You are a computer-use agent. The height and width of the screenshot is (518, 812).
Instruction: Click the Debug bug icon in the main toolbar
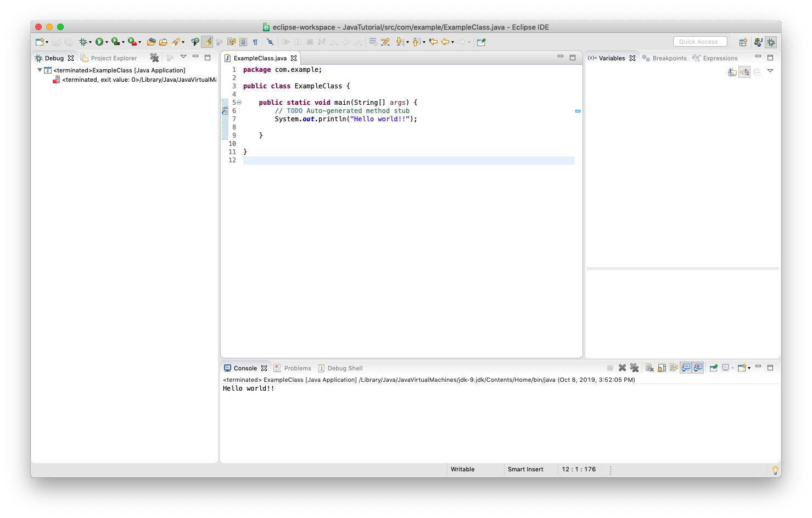pyautogui.click(x=83, y=42)
